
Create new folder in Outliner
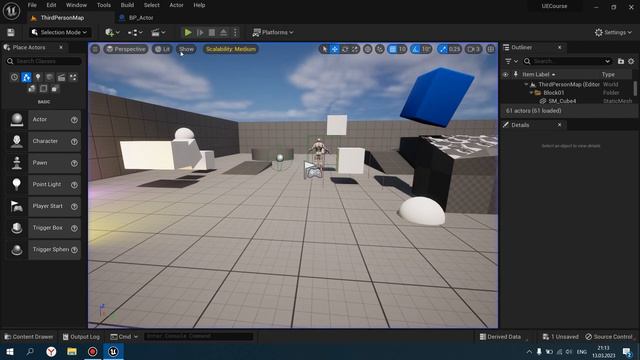[621, 61]
